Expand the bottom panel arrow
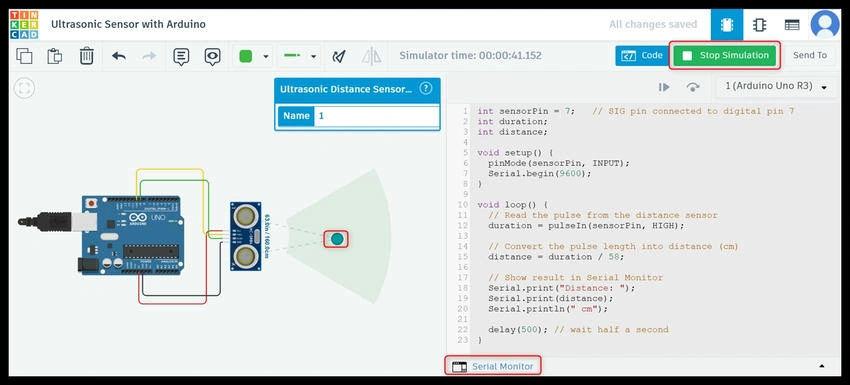 (x=823, y=367)
